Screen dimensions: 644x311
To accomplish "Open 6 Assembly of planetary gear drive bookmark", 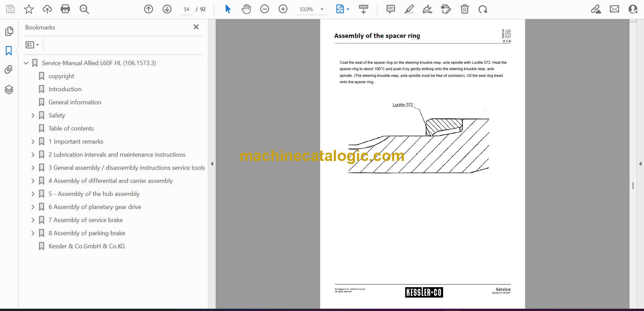I will (x=95, y=207).
